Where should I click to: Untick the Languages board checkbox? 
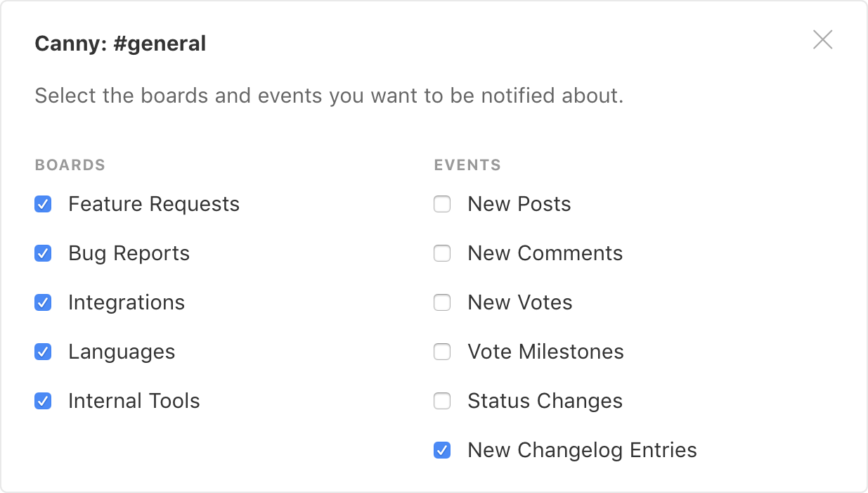coord(43,352)
